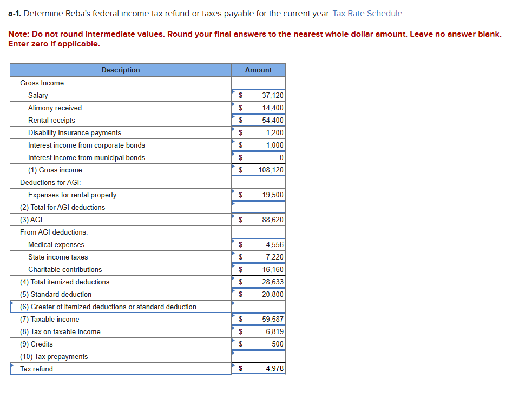The width and height of the screenshot is (532, 412).
Task: Select the Charitable contributions amount field
Action: (258, 270)
